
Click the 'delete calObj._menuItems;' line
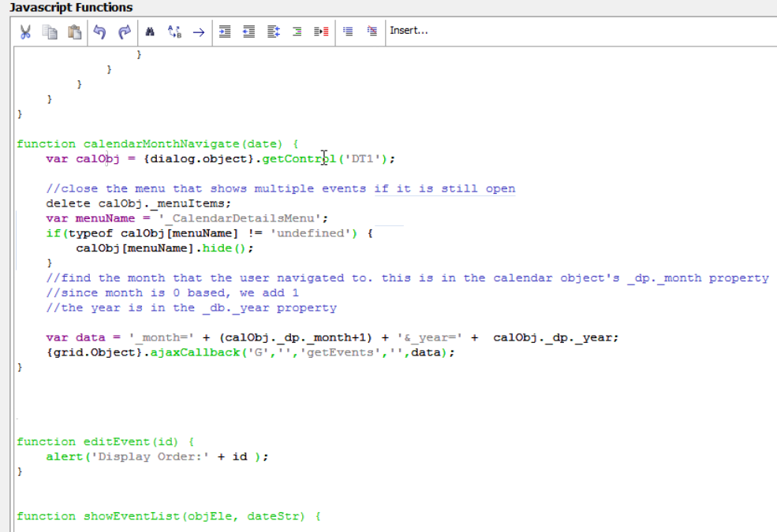click(x=138, y=203)
